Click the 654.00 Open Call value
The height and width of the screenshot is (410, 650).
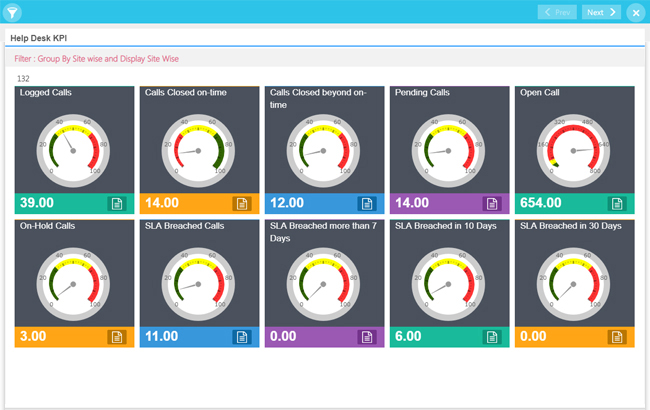tap(541, 203)
